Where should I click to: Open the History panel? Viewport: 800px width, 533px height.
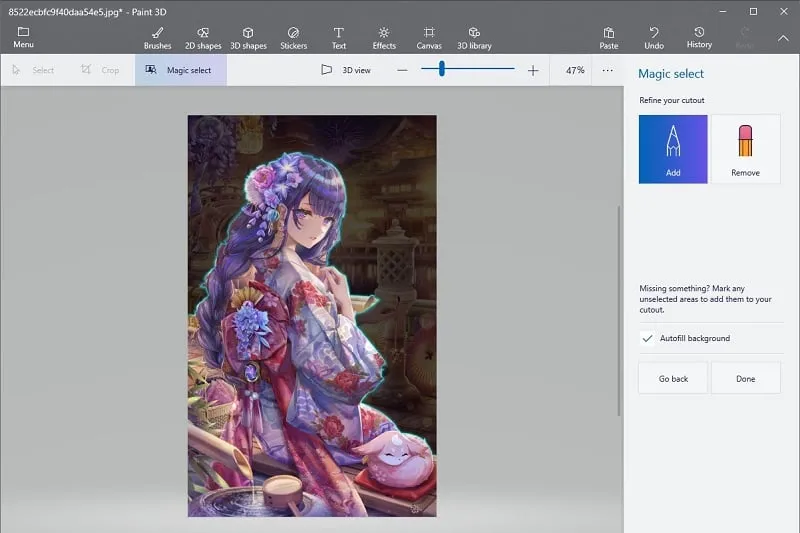click(699, 37)
